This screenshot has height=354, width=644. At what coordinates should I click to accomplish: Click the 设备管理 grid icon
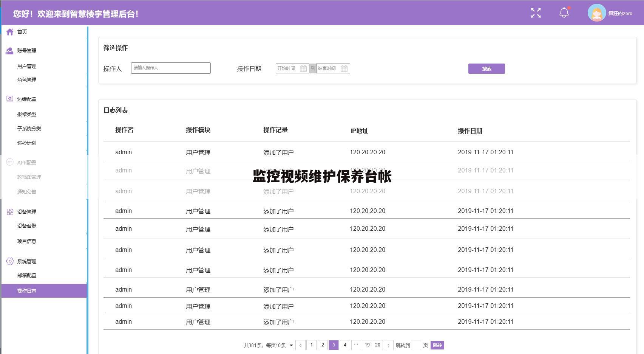(10, 212)
